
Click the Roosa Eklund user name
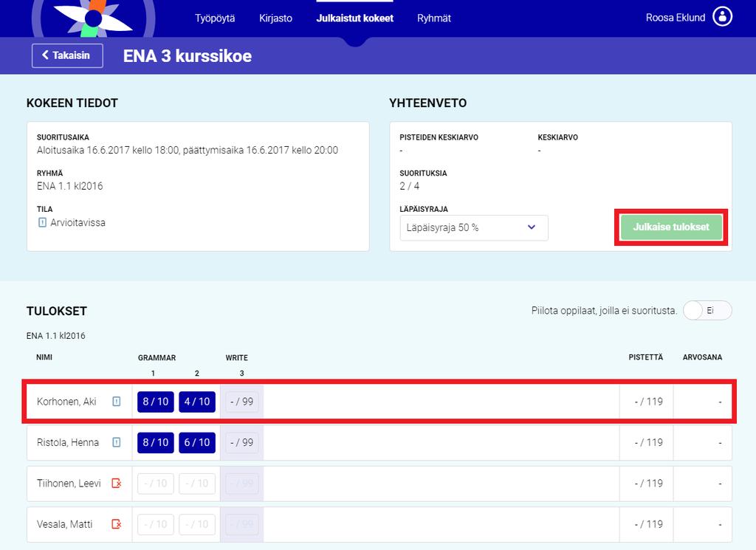pyautogui.click(x=676, y=18)
